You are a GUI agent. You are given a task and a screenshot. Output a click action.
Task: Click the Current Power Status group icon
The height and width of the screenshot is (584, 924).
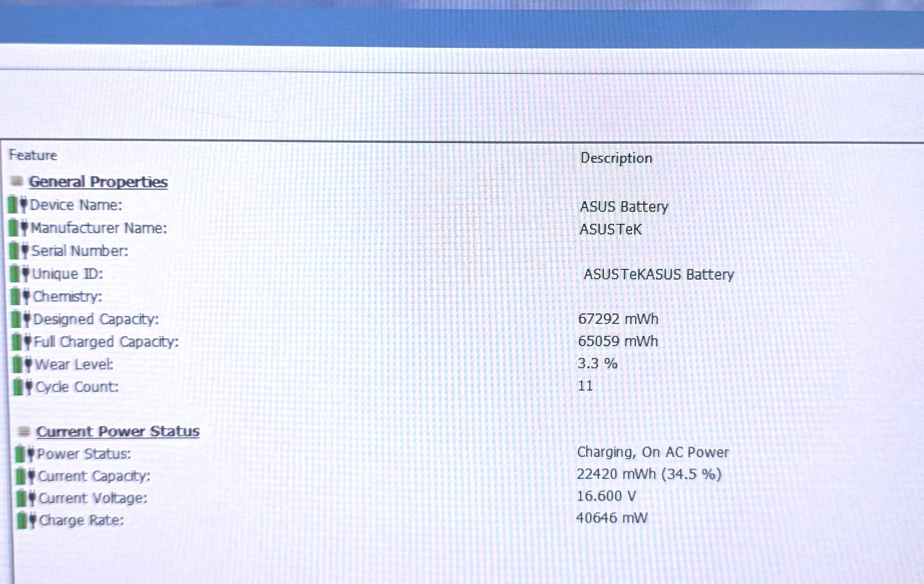pyautogui.click(x=23, y=430)
